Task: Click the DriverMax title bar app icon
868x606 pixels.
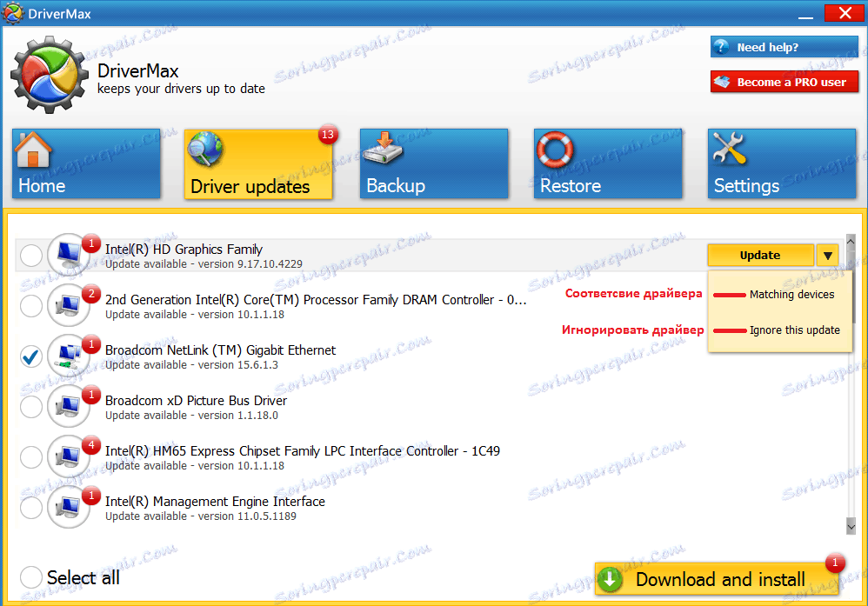Action: 12,13
